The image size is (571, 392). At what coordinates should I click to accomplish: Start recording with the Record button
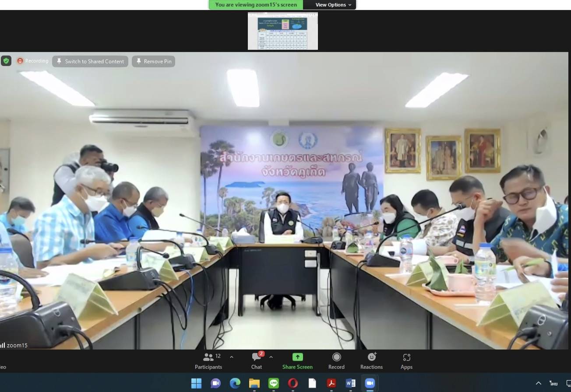(x=336, y=361)
